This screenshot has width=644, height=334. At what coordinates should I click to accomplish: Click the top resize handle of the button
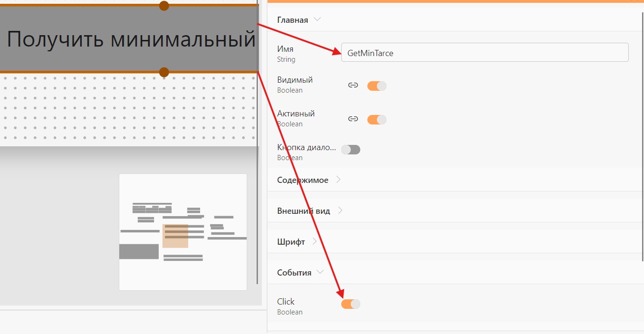pos(164,6)
